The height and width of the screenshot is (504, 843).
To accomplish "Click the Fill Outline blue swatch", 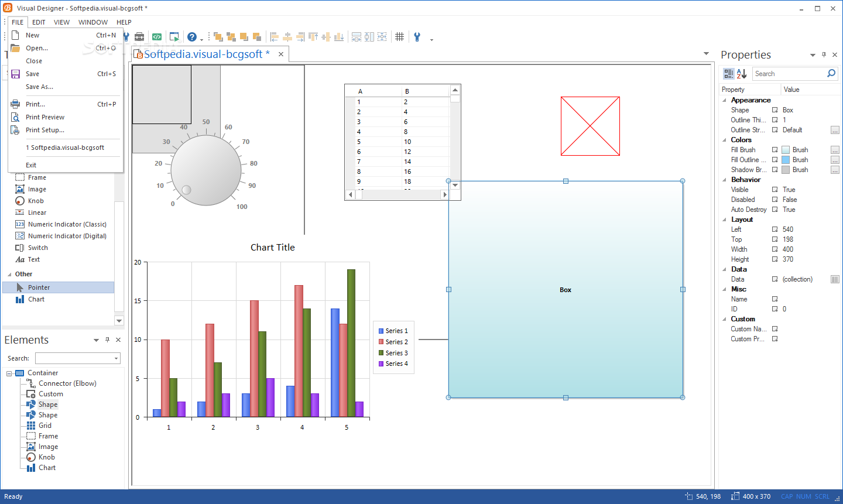I will [786, 160].
